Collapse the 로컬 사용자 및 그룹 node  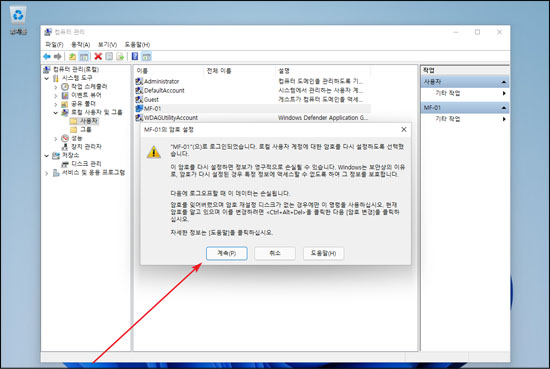pyautogui.click(x=55, y=113)
